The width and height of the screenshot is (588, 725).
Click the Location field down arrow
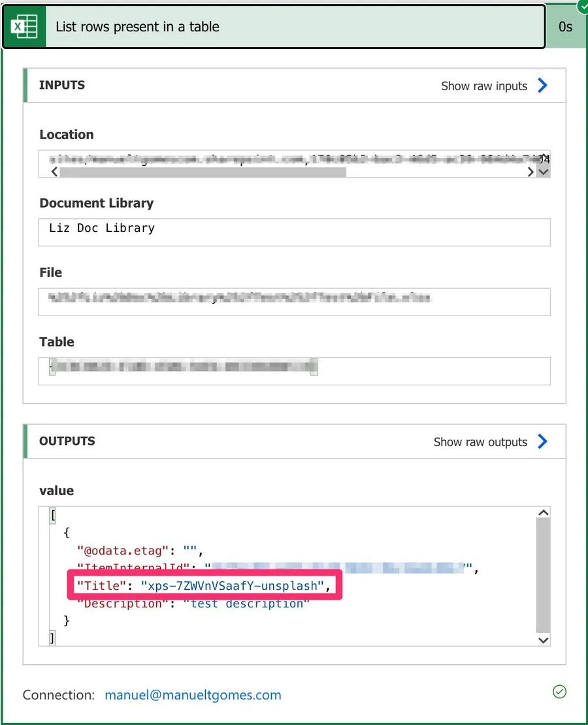pyautogui.click(x=543, y=172)
